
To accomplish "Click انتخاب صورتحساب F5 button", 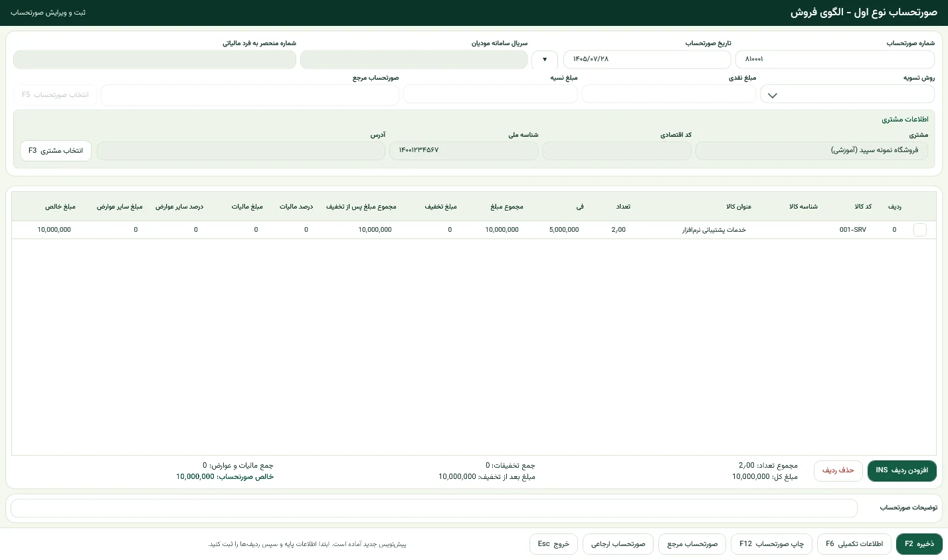I will coord(56,95).
